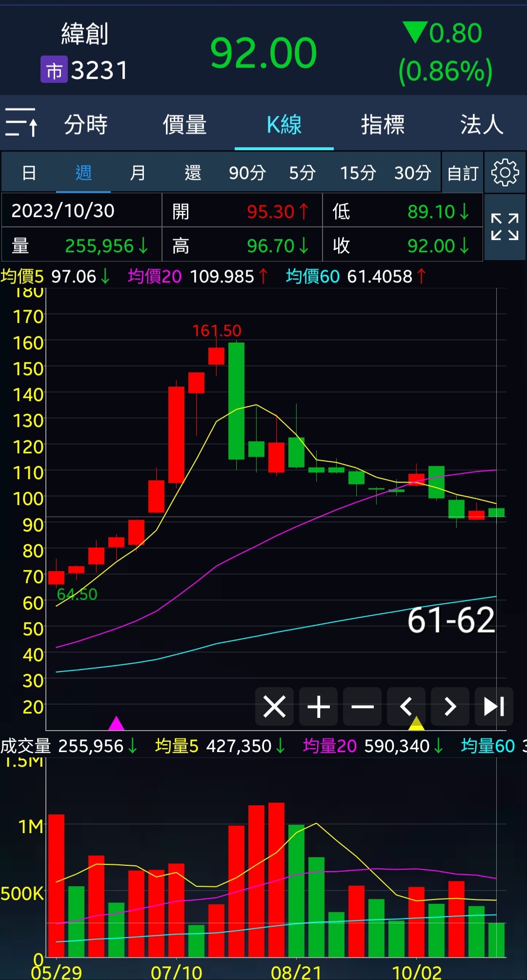This screenshot has height=980, width=527.
Task: Select the 還 adjusted price option
Action: 193,173
